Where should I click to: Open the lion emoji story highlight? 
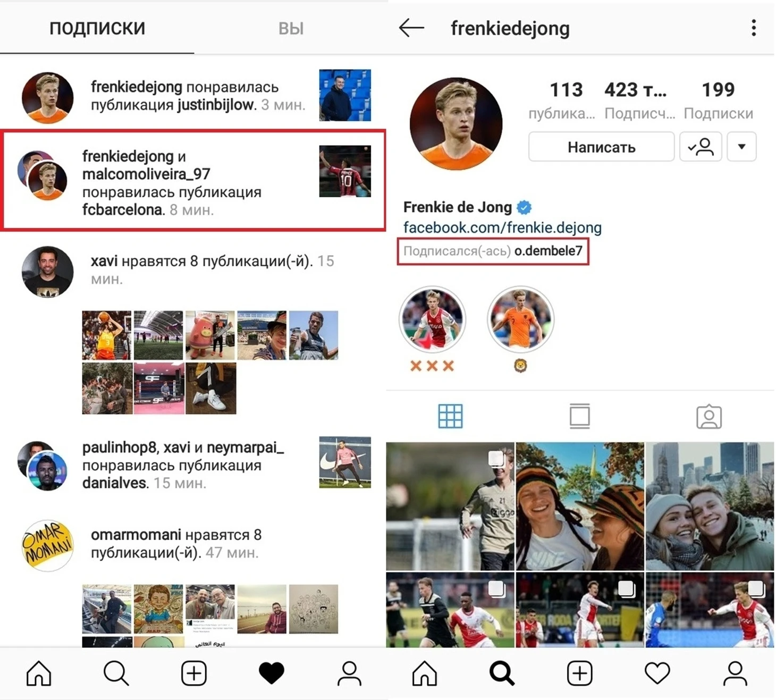tap(520, 319)
